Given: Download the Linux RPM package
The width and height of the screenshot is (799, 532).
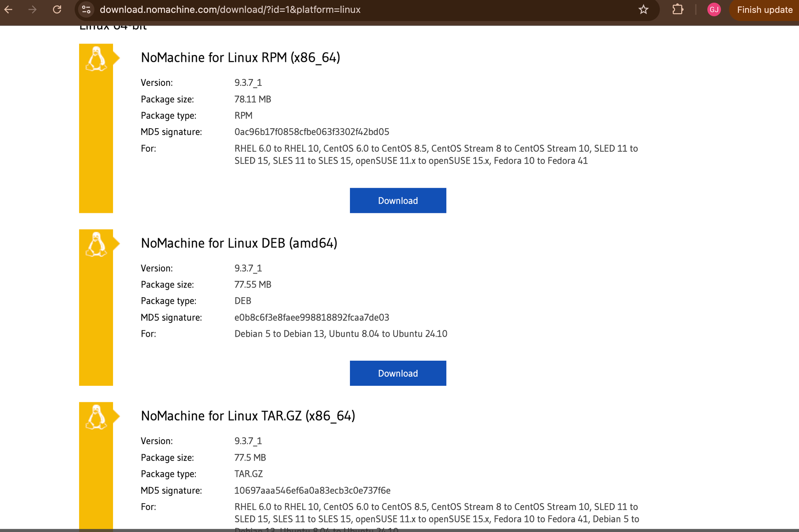Looking at the screenshot, I should pyautogui.click(x=398, y=200).
